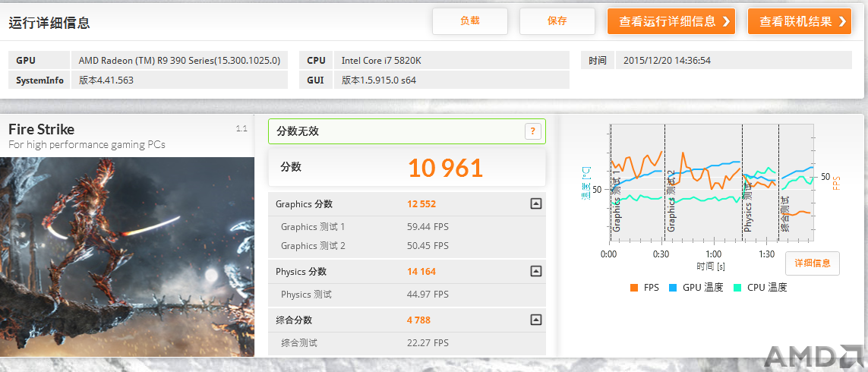Image resolution: width=868 pixels, height=372 pixels.
Task: Click the Intel Core i7 5820K CPU value
Action: click(451, 60)
